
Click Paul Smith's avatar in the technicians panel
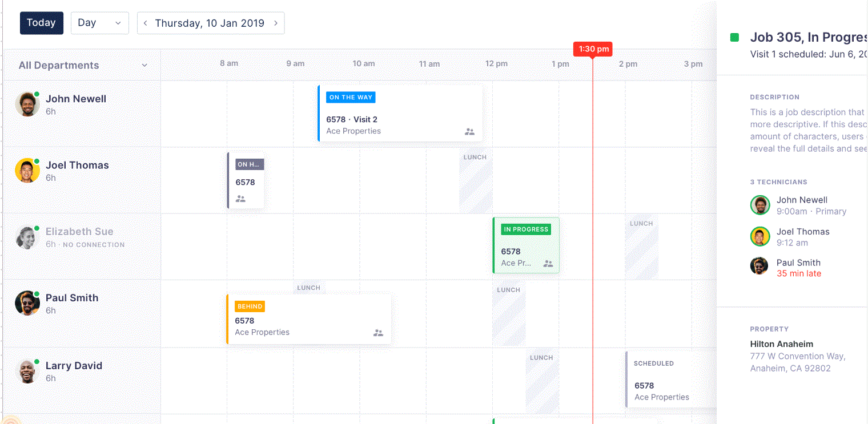[x=760, y=266]
